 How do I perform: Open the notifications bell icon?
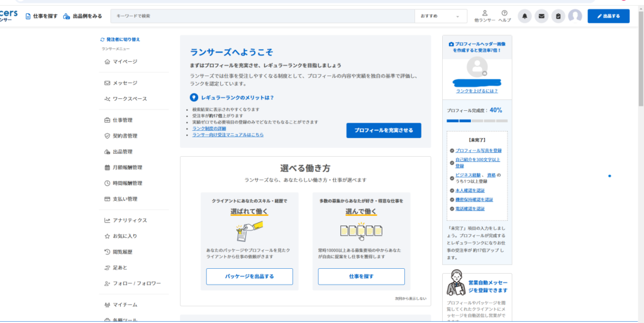[525, 16]
